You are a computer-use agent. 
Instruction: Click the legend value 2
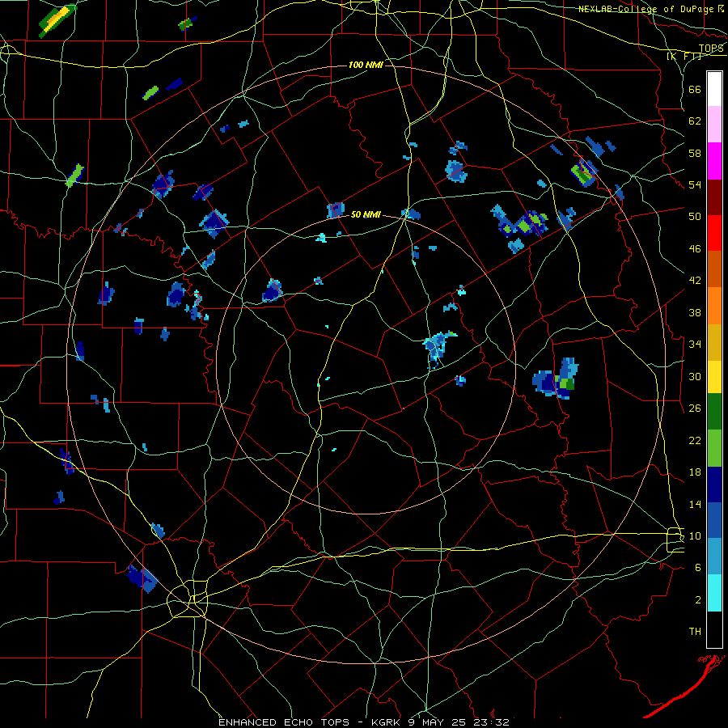698,600
